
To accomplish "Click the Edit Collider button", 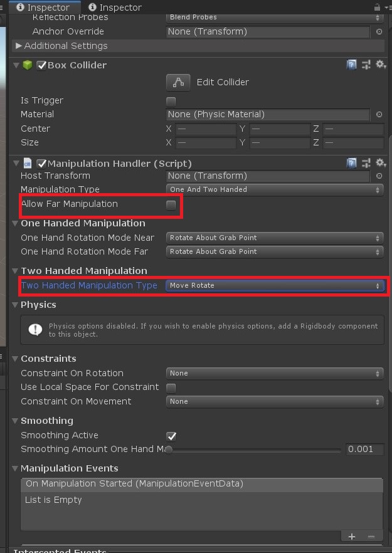I will click(x=178, y=83).
